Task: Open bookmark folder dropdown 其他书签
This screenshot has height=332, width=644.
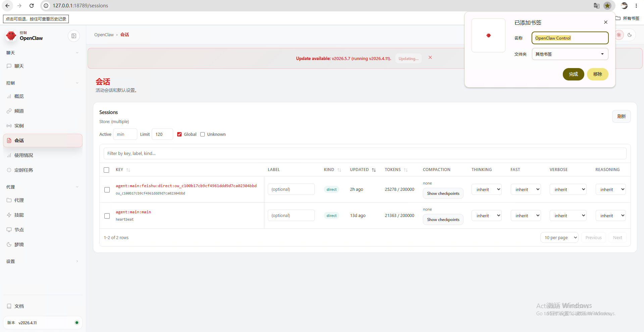Action: tap(570, 54)
